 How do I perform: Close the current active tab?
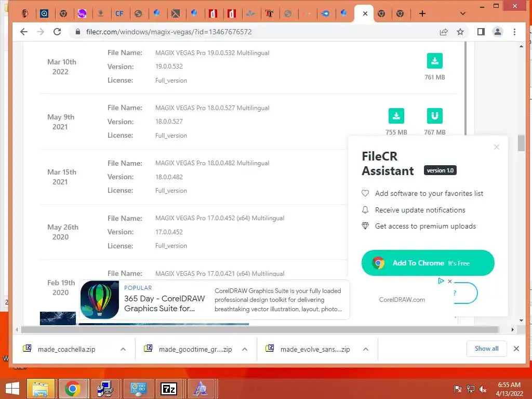[x=365, y=14]
